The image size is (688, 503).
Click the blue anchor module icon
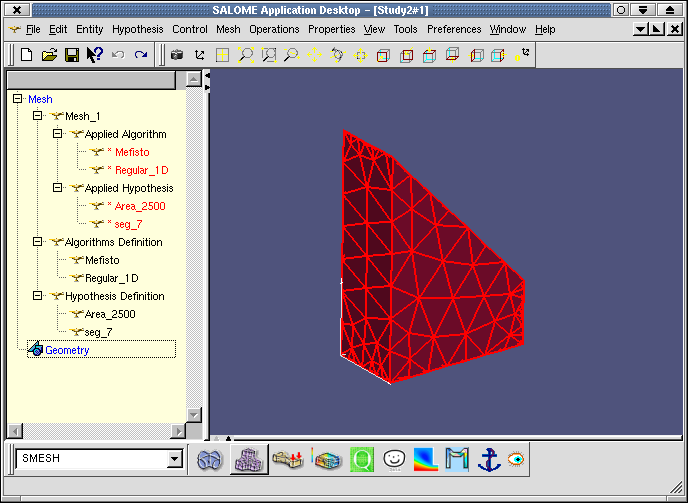pyautogui.click(x=489, y=460)
